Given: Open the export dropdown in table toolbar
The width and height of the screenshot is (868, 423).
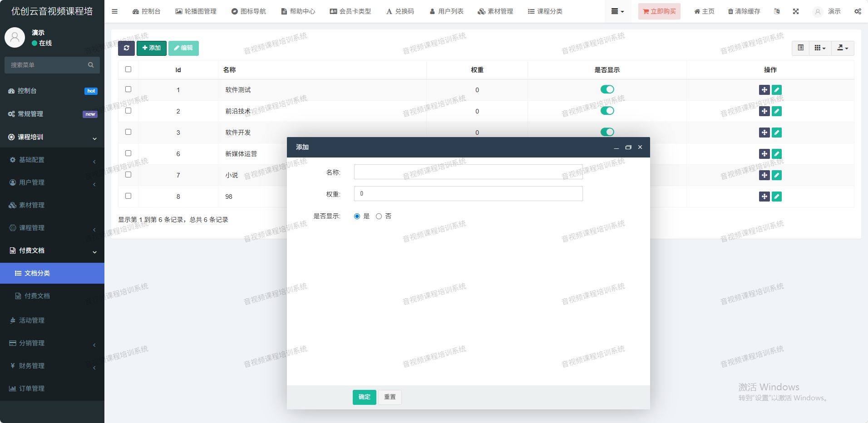Looking at the screenshot, I should [x=843, y=48].
